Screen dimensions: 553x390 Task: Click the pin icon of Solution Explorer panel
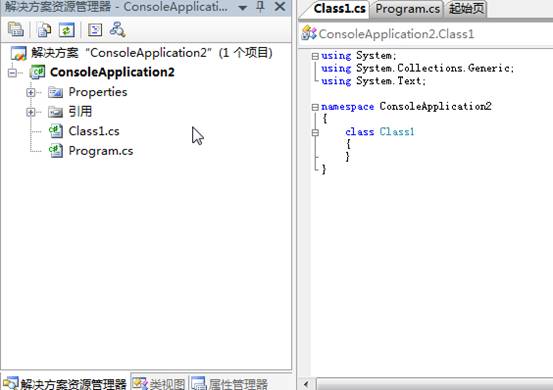click(260, 7)
